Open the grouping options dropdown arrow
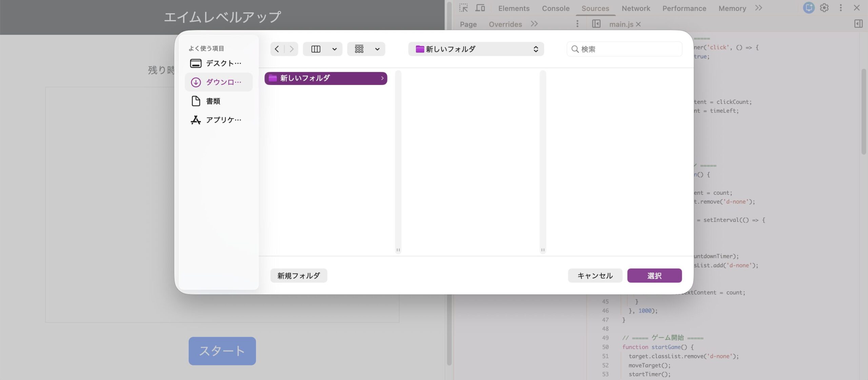The width and height of the screenshot is (868, 380). coord(377,49)
